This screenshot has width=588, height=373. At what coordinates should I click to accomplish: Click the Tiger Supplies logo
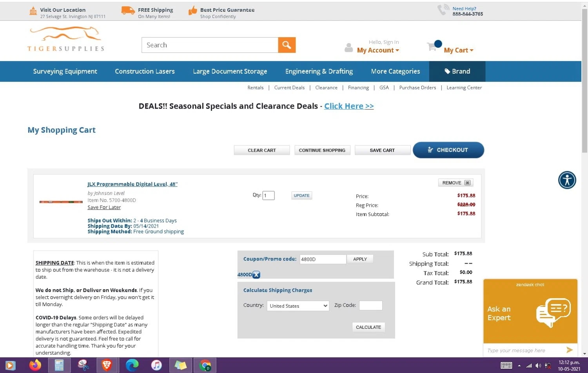point(66,39)
